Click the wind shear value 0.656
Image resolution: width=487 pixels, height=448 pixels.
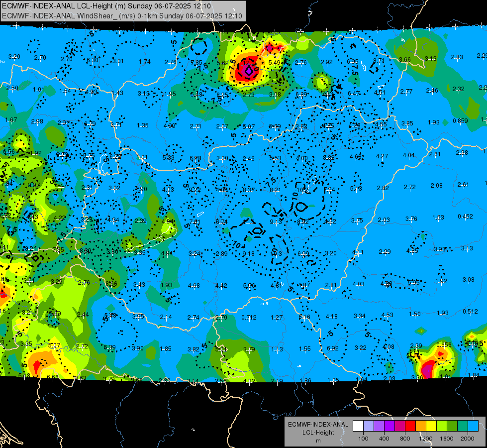[444, 345]
